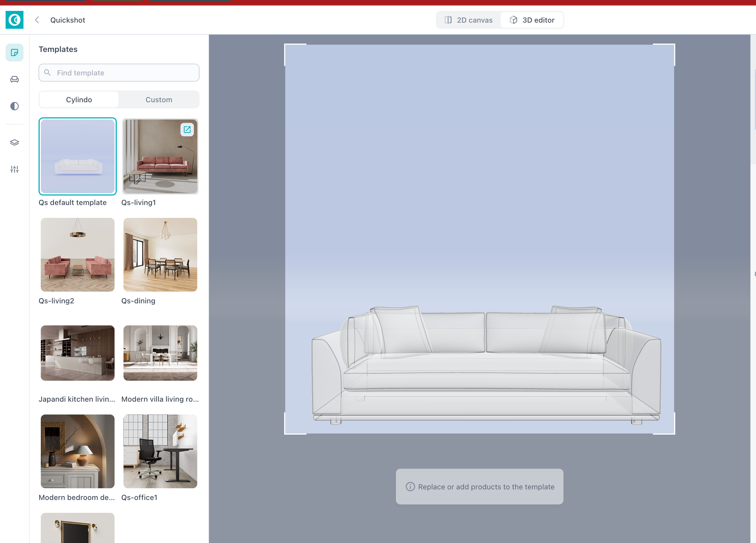Select the Custom templates tab
This screenshot has width=756, height=543.
(x=159, y=100)
